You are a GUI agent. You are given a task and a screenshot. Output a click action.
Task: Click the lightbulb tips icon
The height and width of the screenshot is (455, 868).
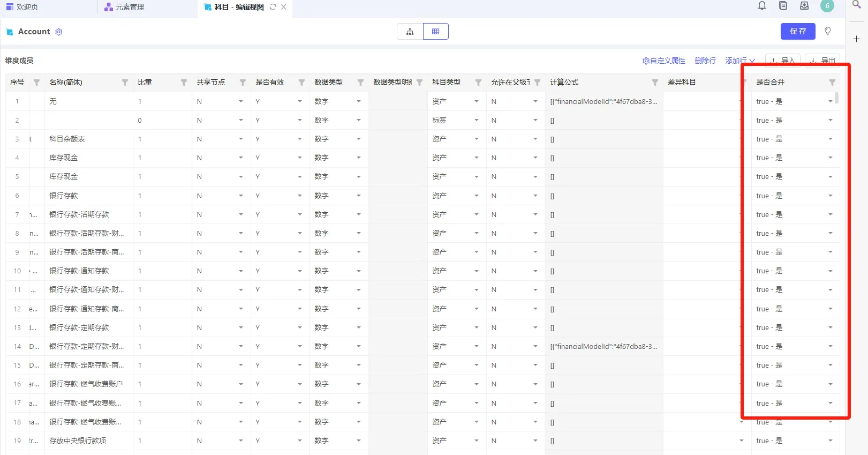827,31
